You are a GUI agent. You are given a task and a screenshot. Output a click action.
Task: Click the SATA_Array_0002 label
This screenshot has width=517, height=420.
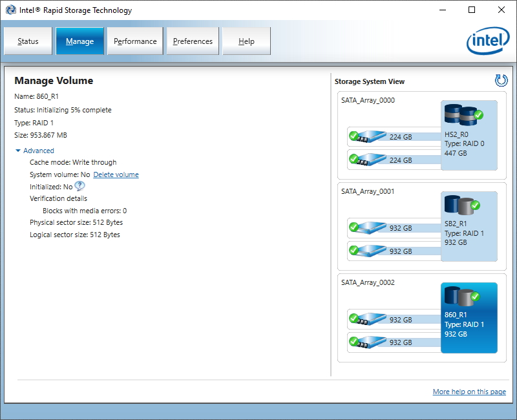click(x=368, y=282)
